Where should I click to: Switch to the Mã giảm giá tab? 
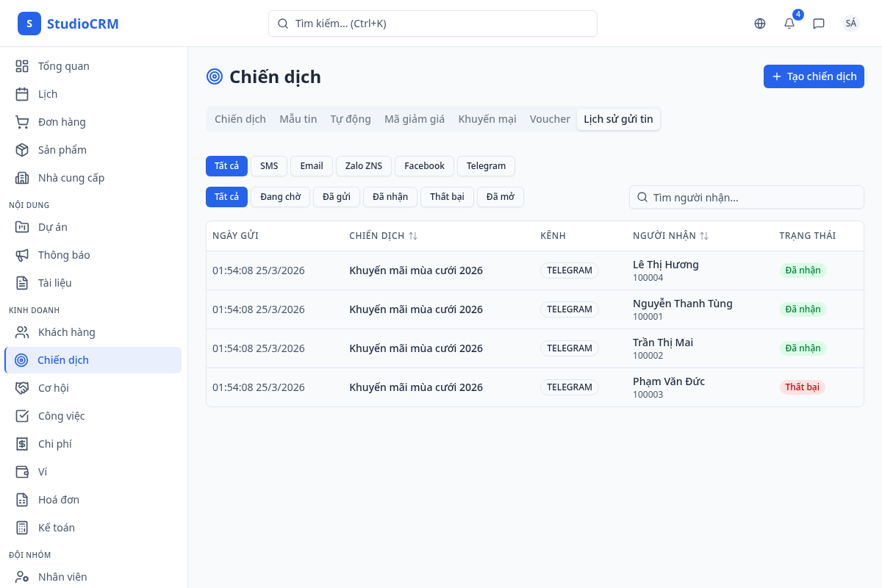415,119
